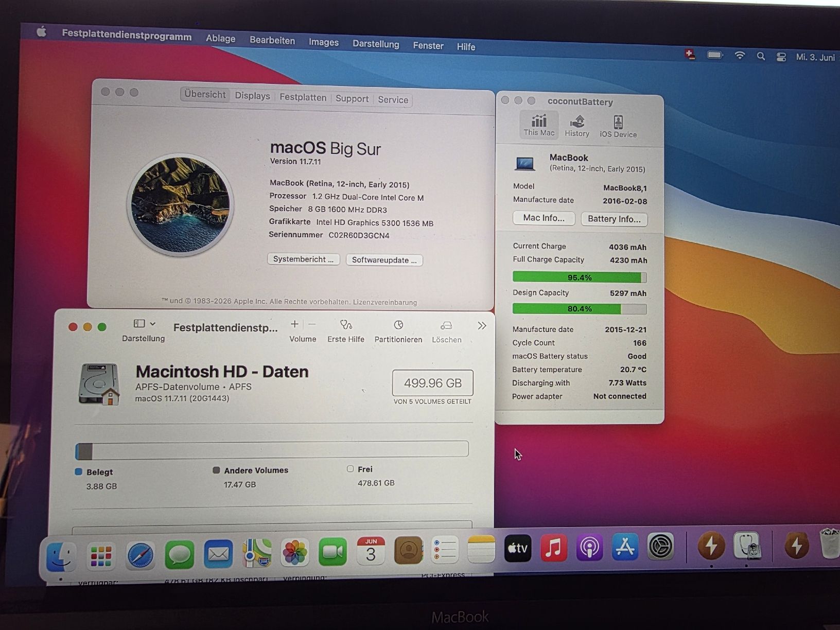Open Darstellung sidebar dropdown in Disk Utility

(145, 324)
